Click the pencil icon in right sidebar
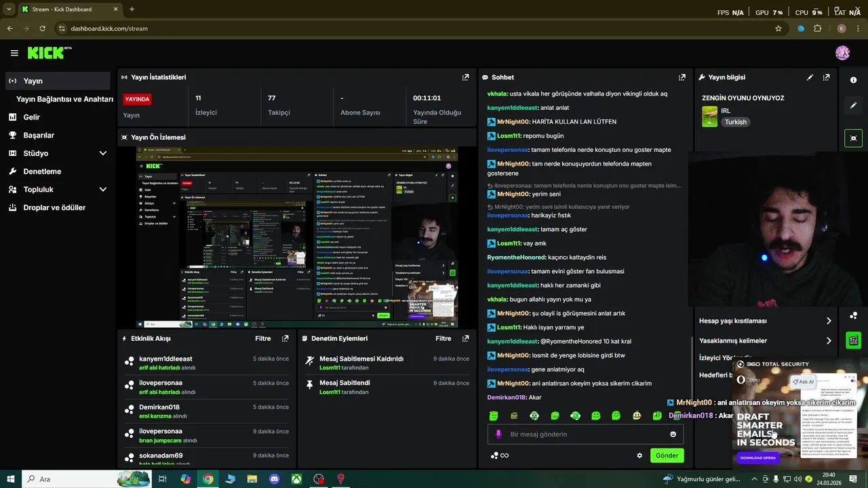This screenshot has width=868, height=488. [x=853, y=106]
